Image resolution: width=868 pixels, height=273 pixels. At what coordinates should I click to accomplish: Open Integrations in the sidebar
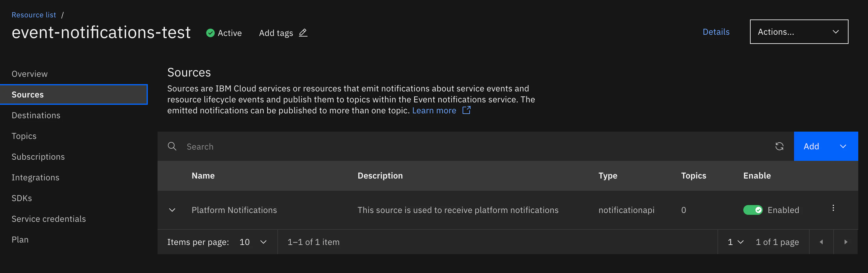point(35,178)
